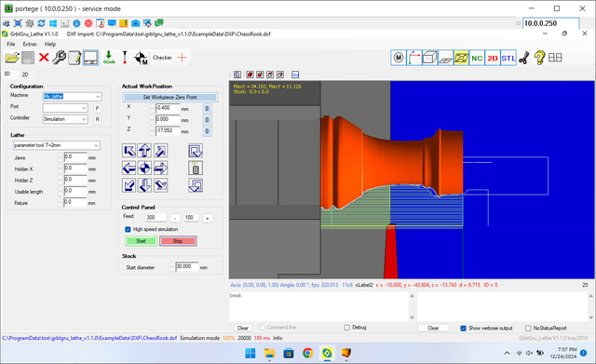
Task: Increase feed with the plus button
Action: [207, 218]
